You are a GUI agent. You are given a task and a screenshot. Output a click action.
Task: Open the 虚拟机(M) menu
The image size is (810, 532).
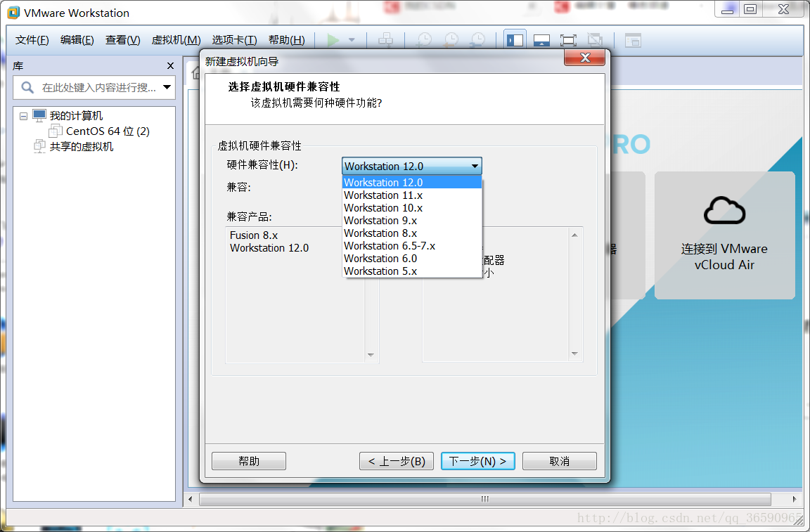pyautogui.click(x=176, y=40)
